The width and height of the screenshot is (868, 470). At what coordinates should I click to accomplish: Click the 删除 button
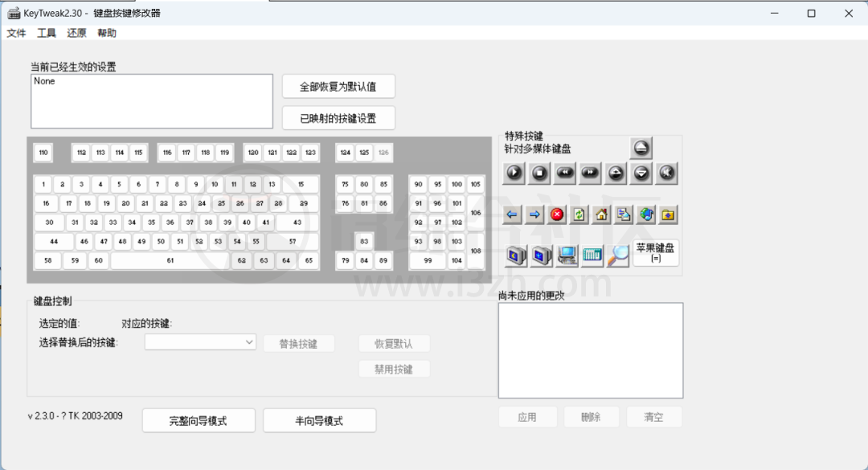(x=591, y=418)
